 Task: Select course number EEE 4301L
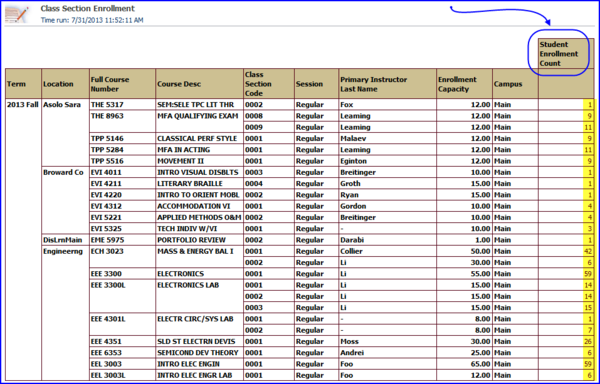click(108, 319)
